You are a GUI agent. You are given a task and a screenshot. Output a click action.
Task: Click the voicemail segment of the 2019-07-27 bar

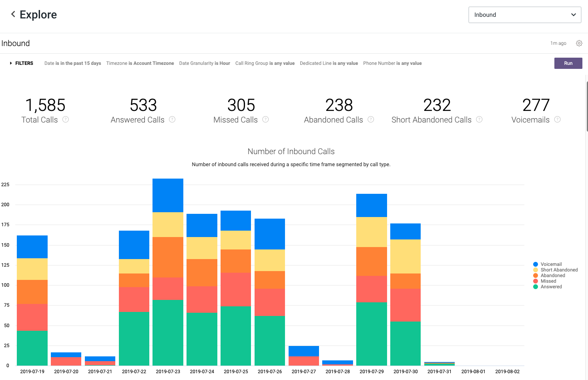click(304, 351)
